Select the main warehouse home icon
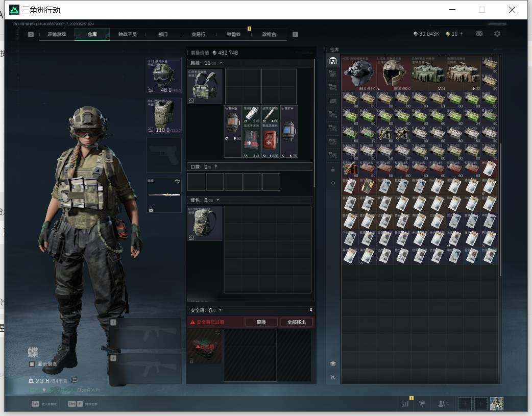Viewport: 532px width, 416px height. (x=333, y=61)
